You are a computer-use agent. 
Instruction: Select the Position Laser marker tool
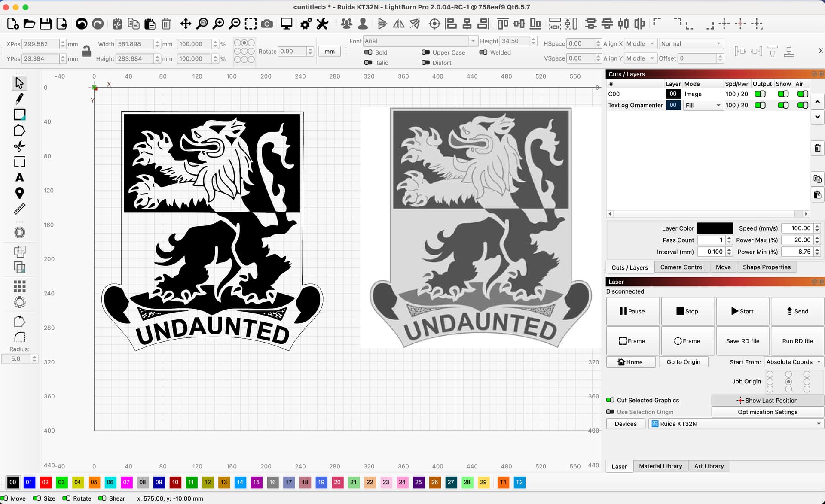pos(19,193)
